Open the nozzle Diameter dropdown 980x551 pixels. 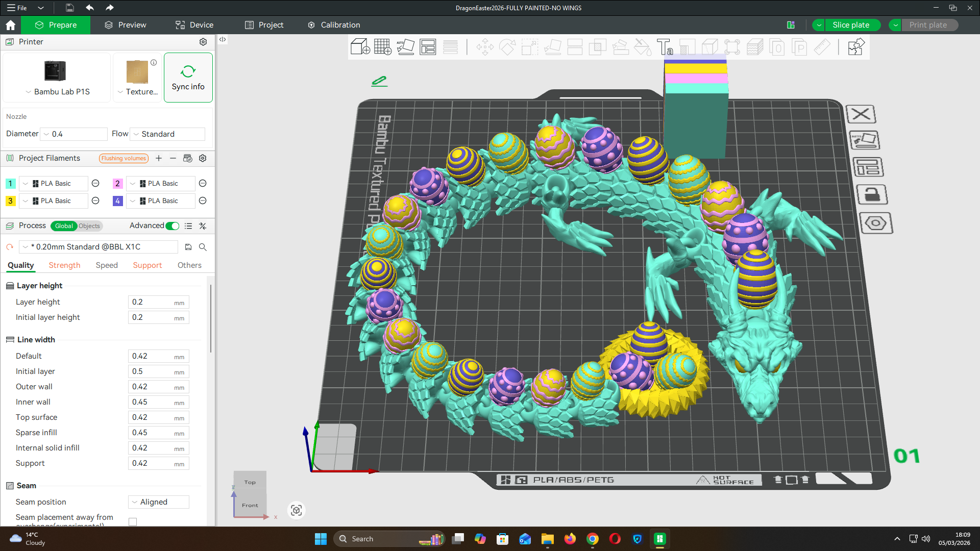pyautogui.click(x=74, y=134)
